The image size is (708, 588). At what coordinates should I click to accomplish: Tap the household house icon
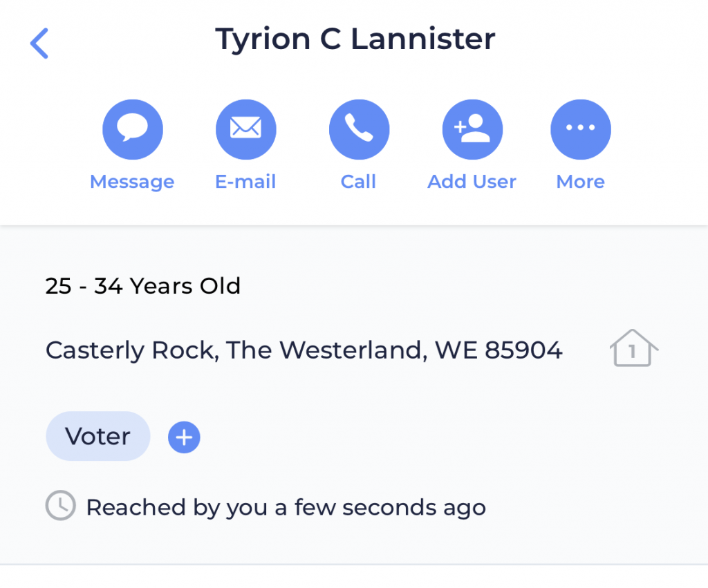tap(633, 348)
